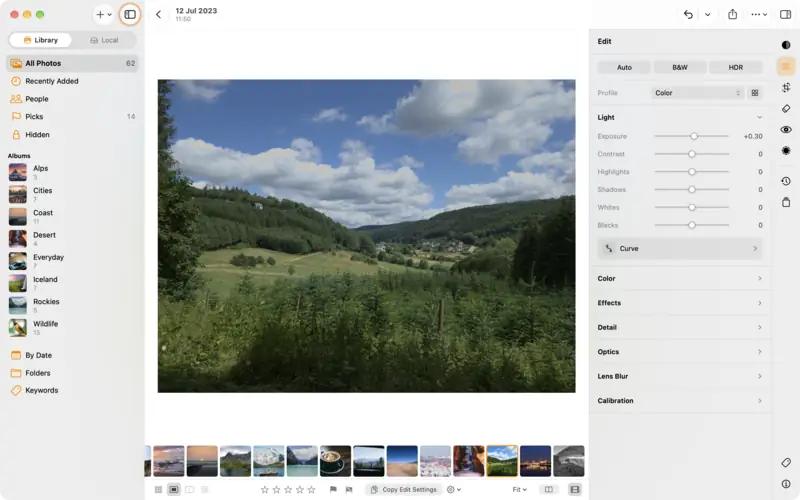The height and width of the screenshot is (500, 800).
Task: Open the Crop and rotate tool
Action: pyautogui.click(x=786, y=87)
